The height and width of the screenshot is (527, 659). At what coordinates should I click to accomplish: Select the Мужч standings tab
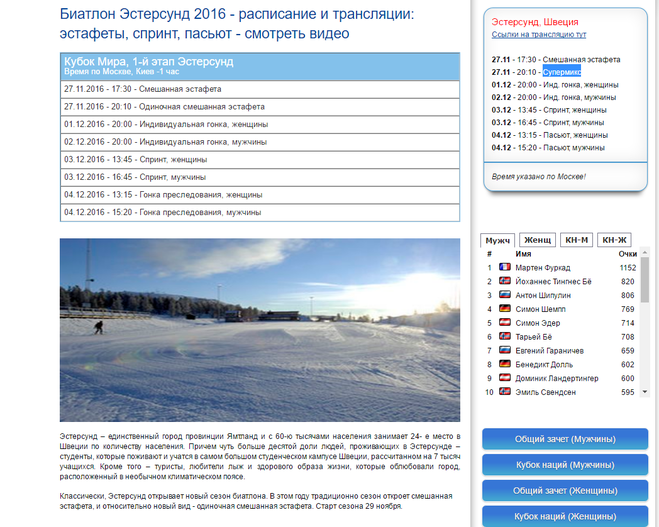point(498,240)
